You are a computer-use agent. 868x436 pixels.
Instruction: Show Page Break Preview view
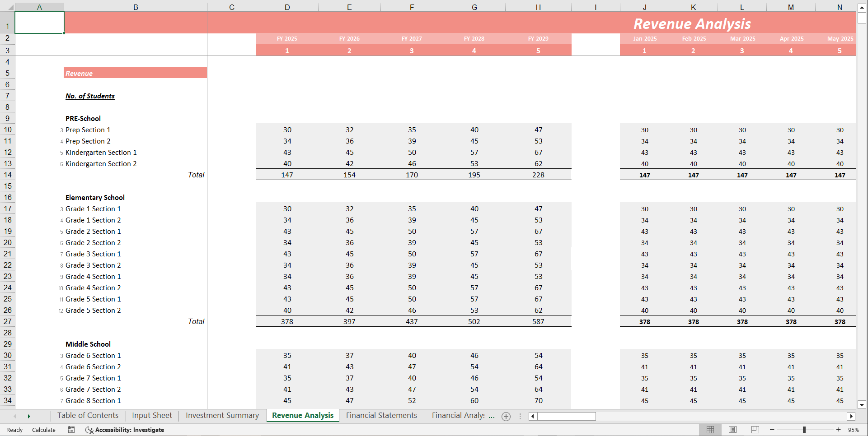coord(755,430)
